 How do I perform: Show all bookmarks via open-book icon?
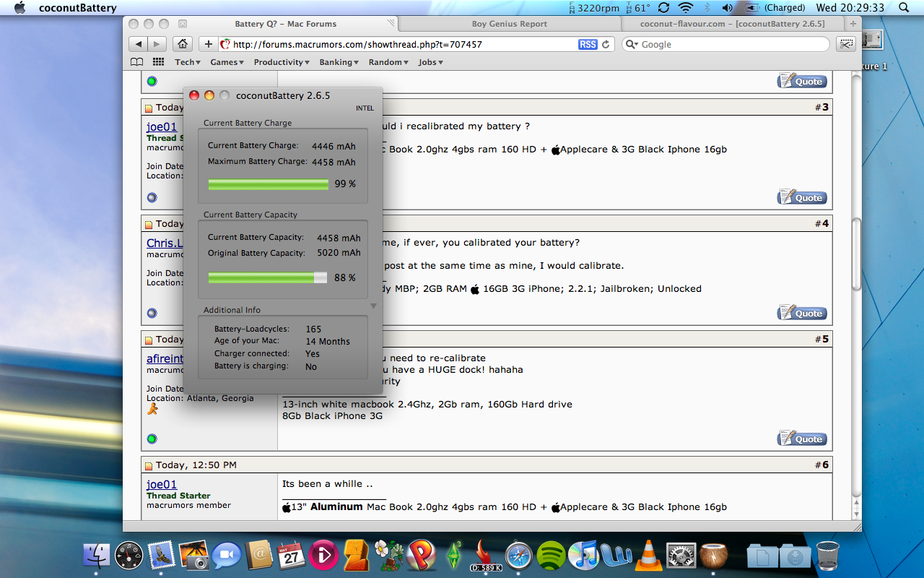(137, 62)
